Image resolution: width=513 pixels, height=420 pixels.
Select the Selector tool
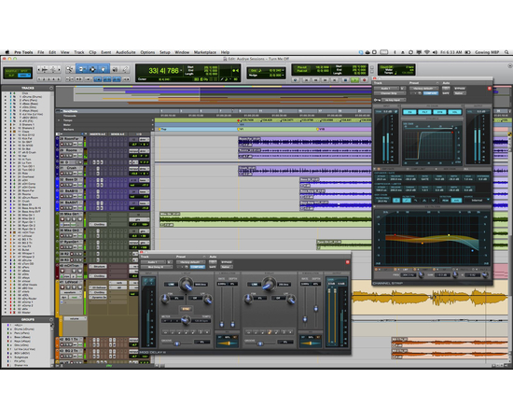(x=92, y=69)
